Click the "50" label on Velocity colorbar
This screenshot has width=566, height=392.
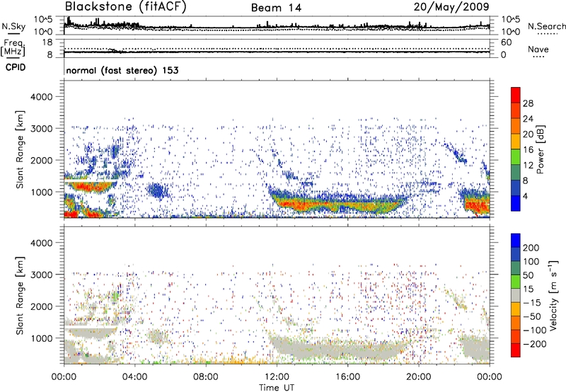point(528,275)
